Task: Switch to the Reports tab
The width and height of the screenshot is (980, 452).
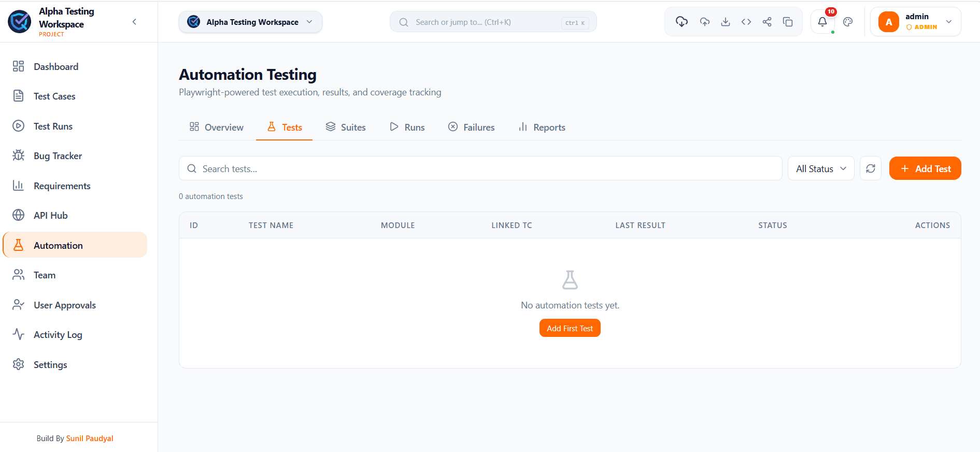Action: click(542, 127)
